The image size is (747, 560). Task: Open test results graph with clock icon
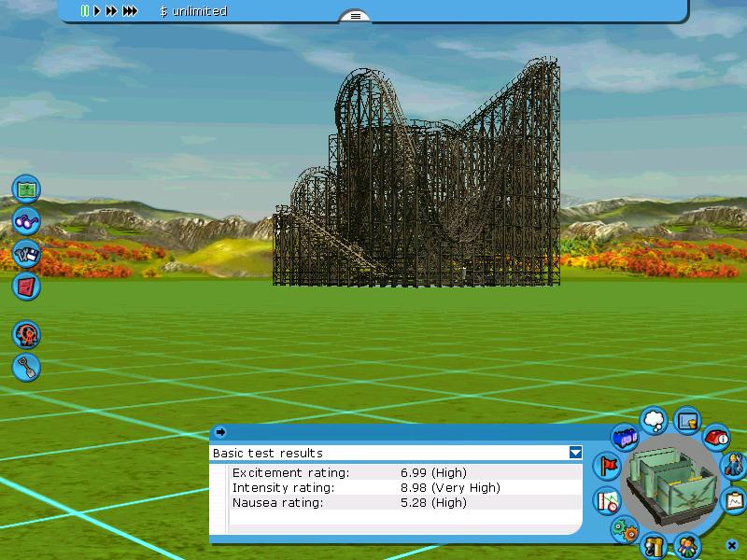608,501
